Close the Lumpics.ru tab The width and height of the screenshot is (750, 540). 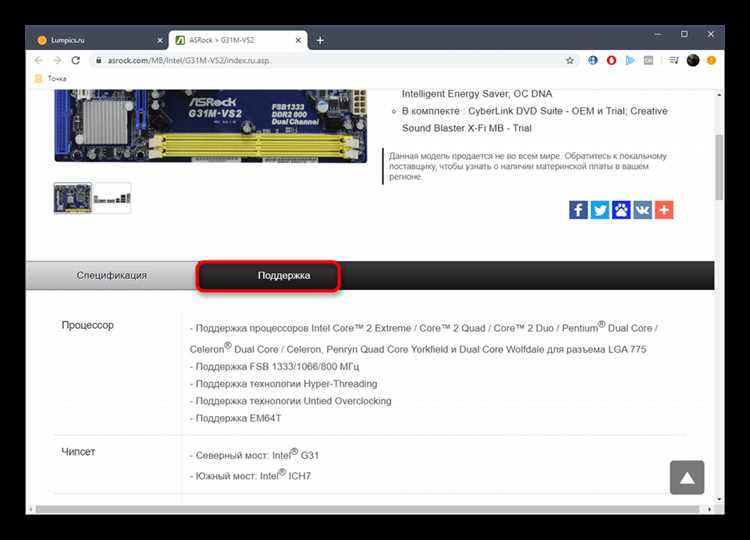tap(160, 40)
